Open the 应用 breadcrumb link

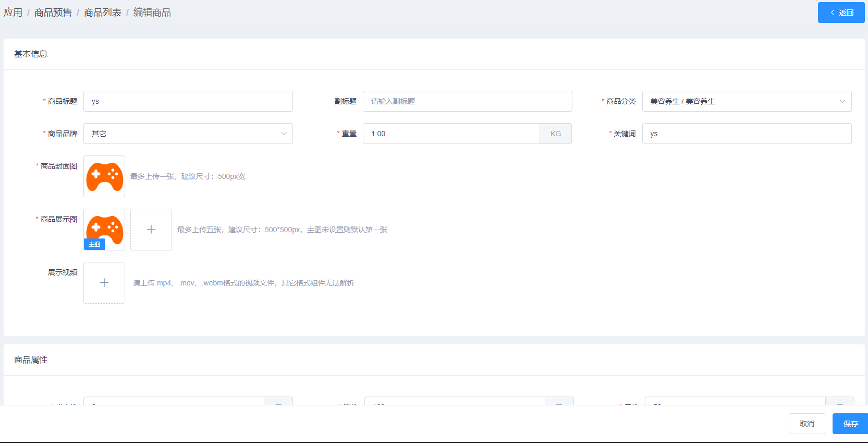click(13, 13)
